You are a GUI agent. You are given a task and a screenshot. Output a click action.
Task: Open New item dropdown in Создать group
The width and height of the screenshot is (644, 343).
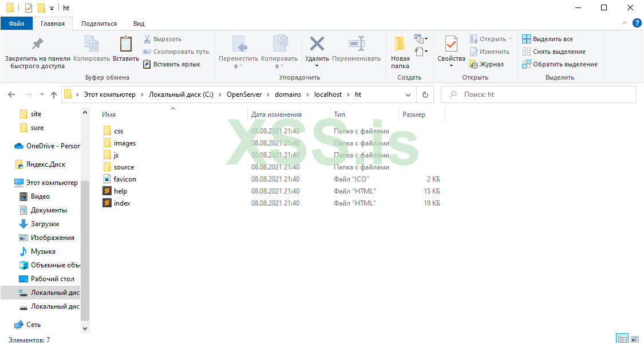421,39
